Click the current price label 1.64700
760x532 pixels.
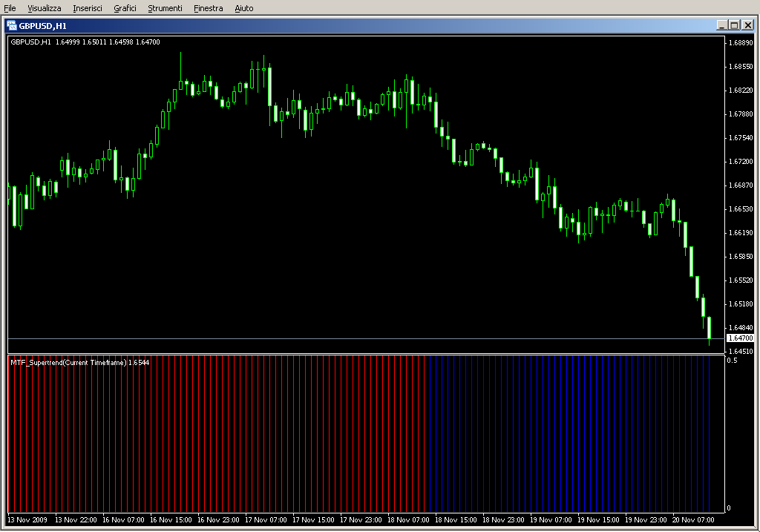tap(741, 338)
